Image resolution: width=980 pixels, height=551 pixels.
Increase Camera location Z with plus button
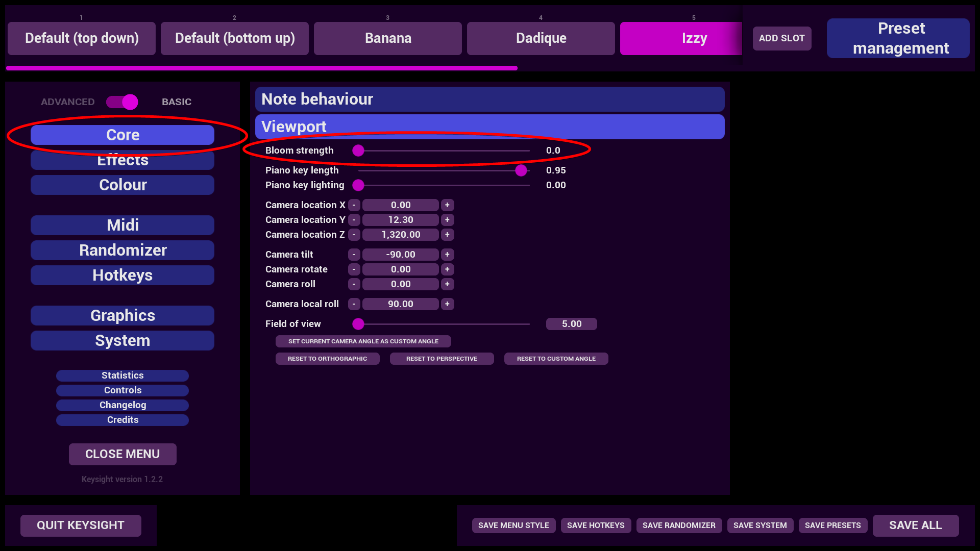coord(447,235)
